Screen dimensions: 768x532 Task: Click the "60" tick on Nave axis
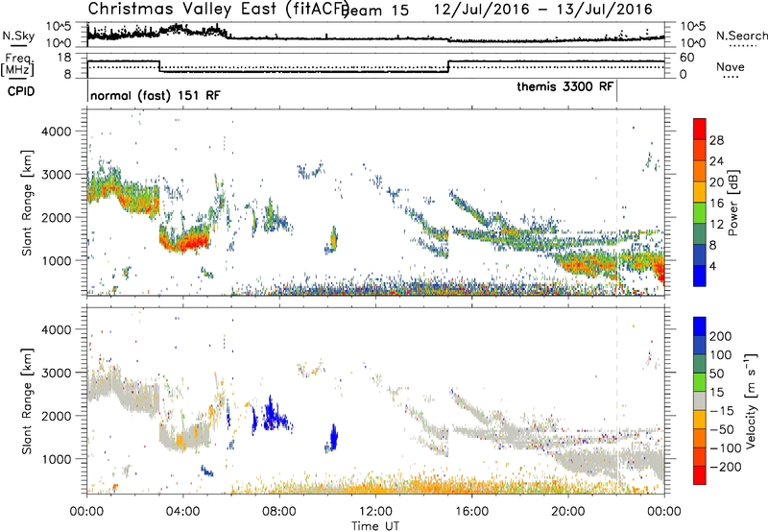pos(687,58)
